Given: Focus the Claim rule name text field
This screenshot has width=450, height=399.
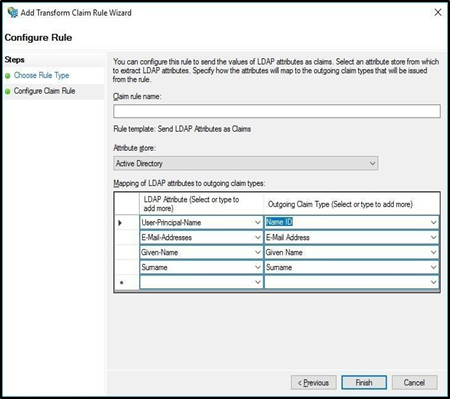Looking at the screenshot, I should (277, 111).
